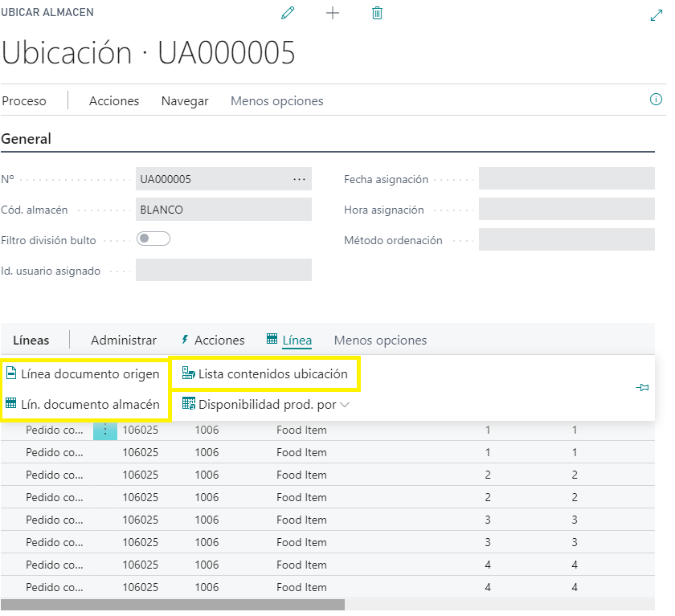
Task: Click the Método ordenación field
Action: [567, 239]
